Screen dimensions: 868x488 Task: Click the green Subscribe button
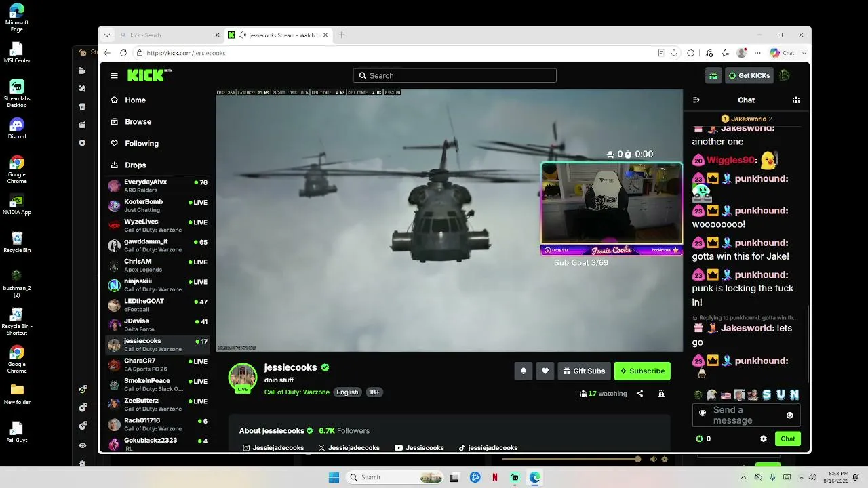[642, 371]
